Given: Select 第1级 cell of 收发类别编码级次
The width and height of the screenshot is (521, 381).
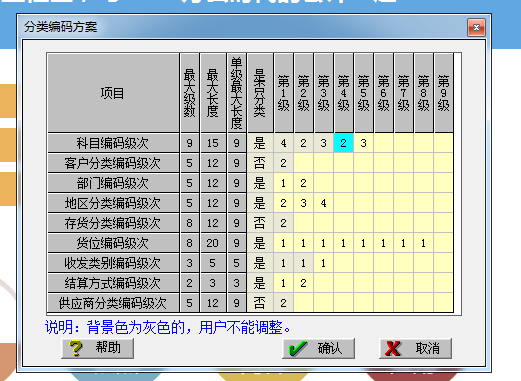Looking at the screenshot, I should click(x=283, y=263).
